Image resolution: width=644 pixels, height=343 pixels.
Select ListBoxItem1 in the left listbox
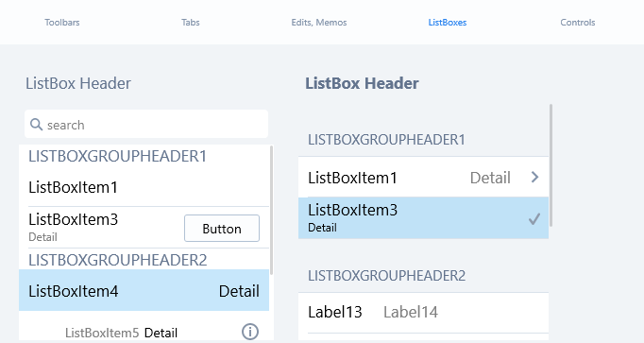click(x=144, y=187)
